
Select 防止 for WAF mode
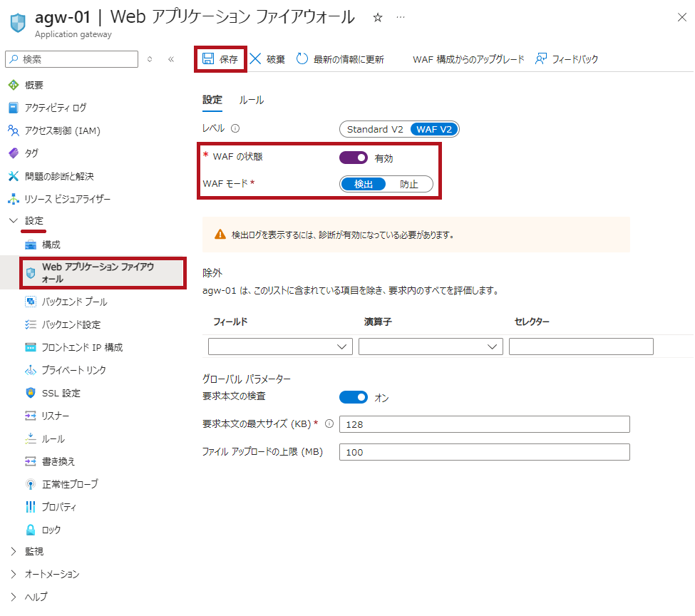coord(409,184)
